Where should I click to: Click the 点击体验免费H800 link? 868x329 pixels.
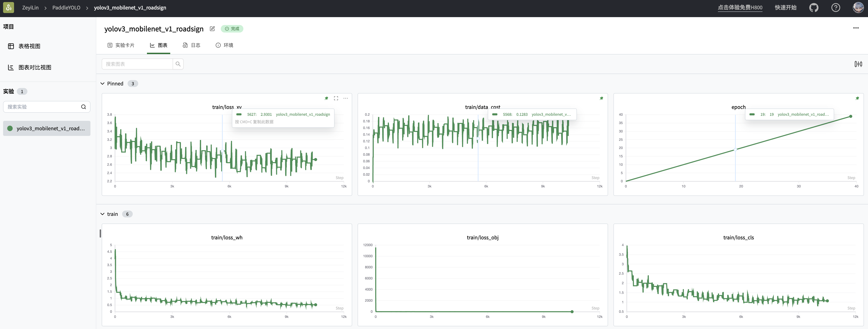click(x=740, y=7)
